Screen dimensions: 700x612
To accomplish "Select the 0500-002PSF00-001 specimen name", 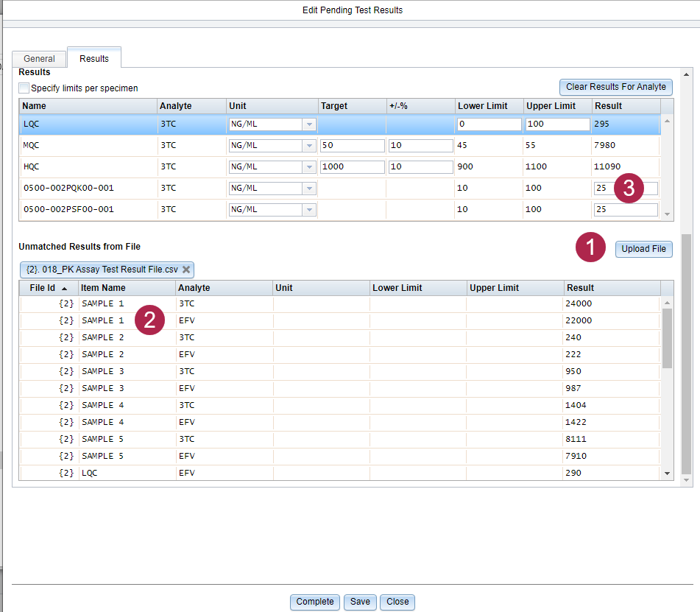I will (68, 209).
